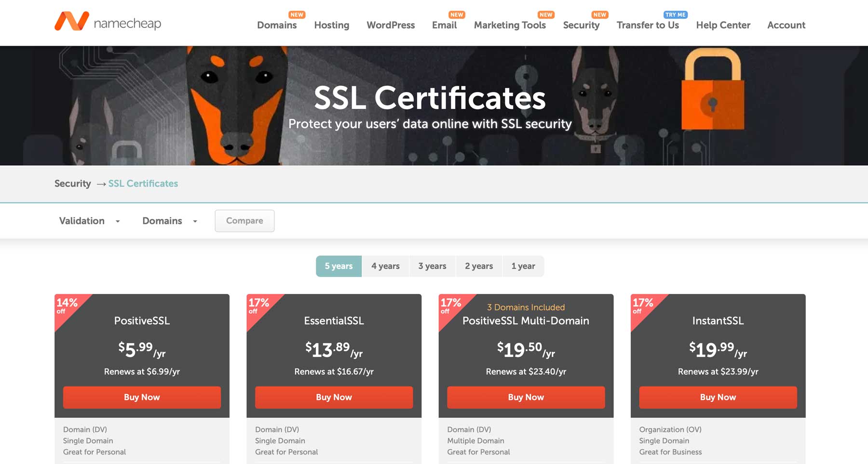Viewport: 868px width, 464px height.
Task: Select the 4 years pricing option
Action: tap(385, 265)
